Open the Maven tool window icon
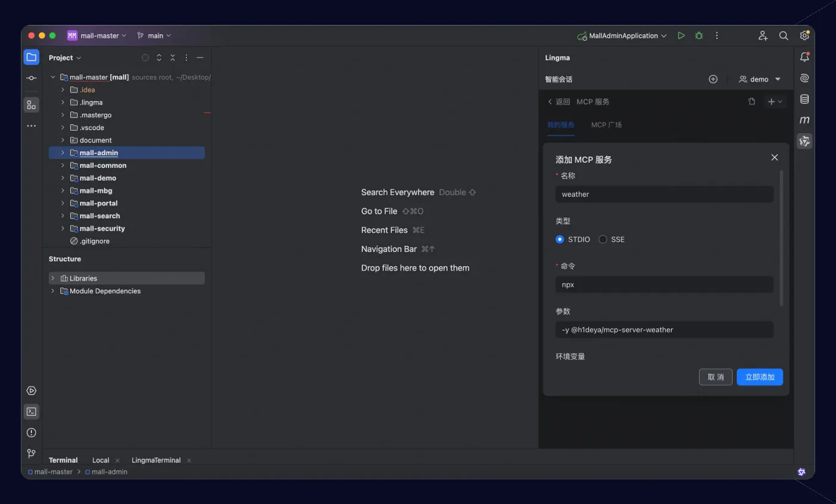 804,120
